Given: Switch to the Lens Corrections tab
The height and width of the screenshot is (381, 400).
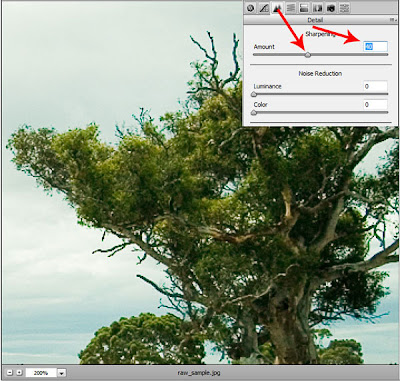Looking at the screenshot, I should [x=317, y=8].
